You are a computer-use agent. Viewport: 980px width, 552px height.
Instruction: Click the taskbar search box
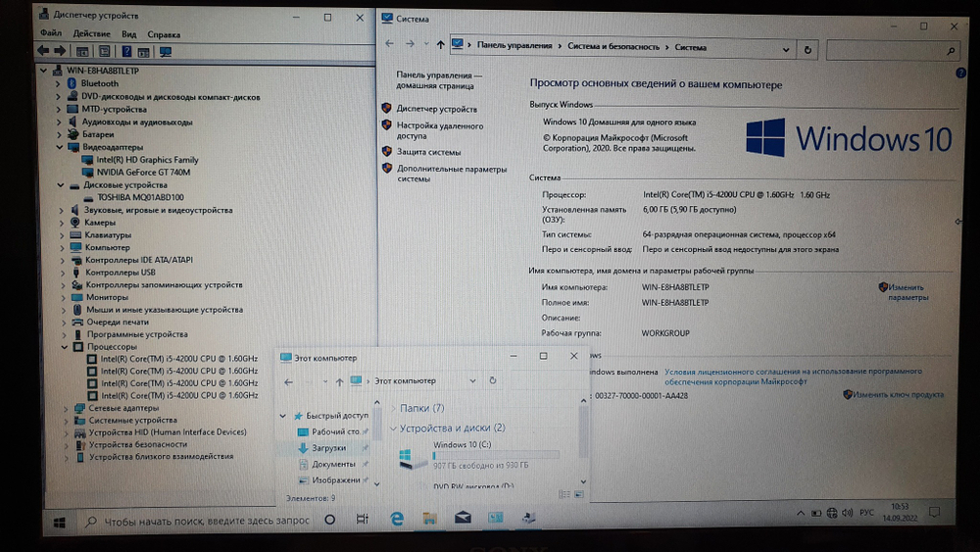(x=198, y=521)
